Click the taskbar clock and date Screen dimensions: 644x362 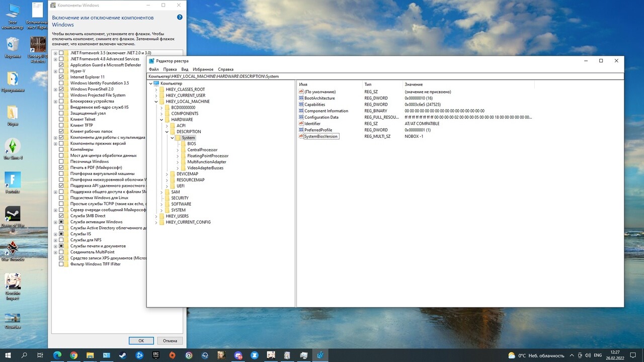[615, 355]
